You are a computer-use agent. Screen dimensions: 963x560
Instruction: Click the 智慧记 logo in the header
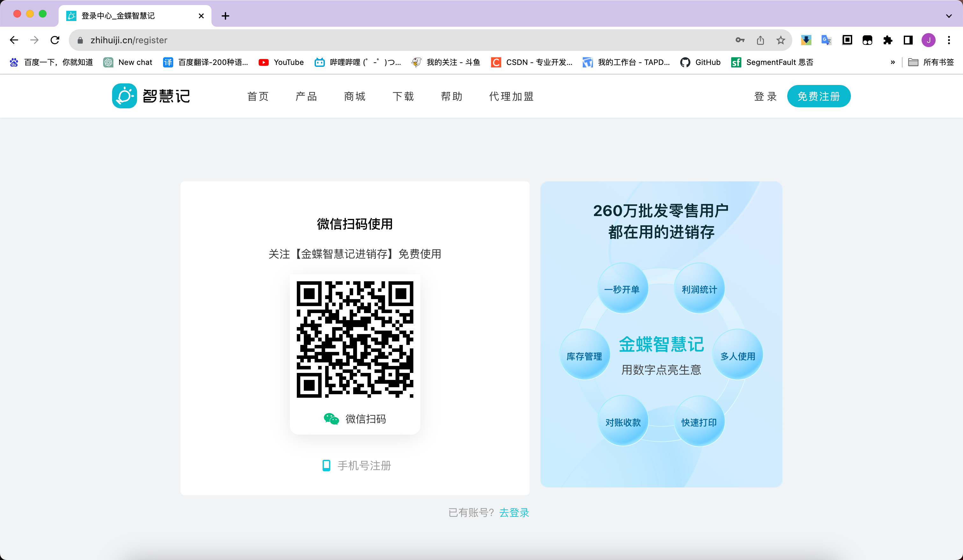point(151,96)
